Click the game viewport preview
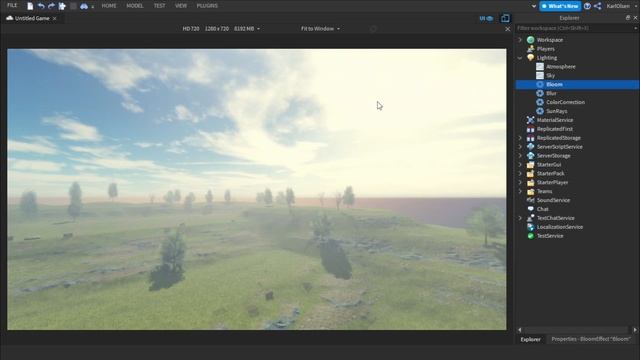640x360 pixels. (257, 189)
